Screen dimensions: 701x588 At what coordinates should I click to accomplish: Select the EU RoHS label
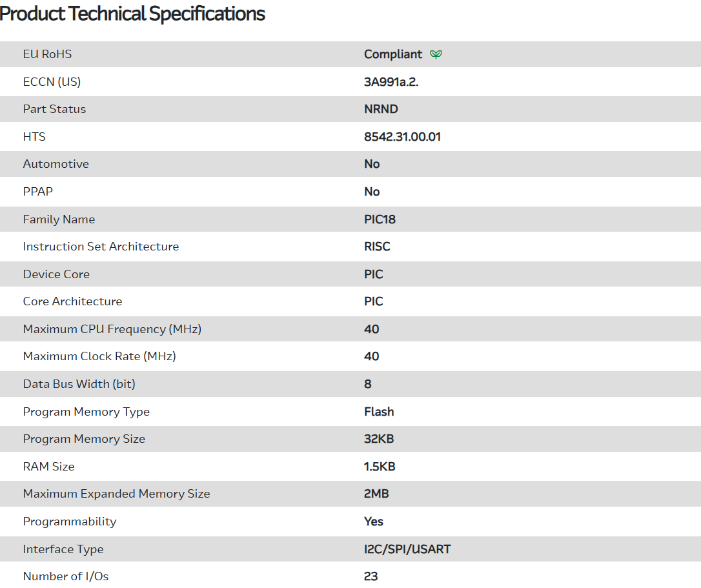[47, 54]
